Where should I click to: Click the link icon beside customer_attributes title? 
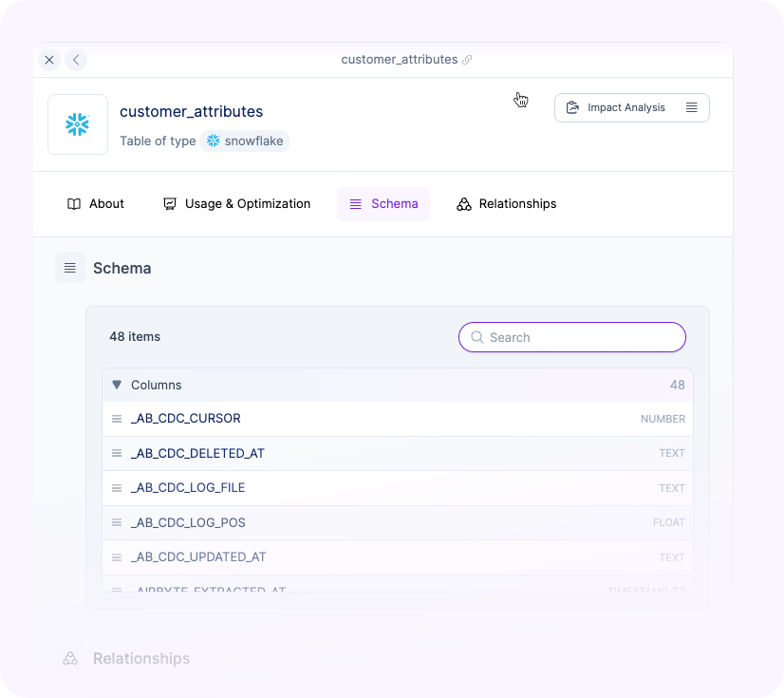(x=467, y=60)
